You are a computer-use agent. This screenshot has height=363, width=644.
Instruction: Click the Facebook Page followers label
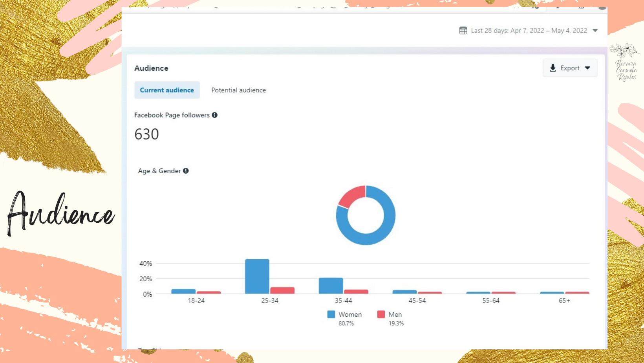point(172,115)
